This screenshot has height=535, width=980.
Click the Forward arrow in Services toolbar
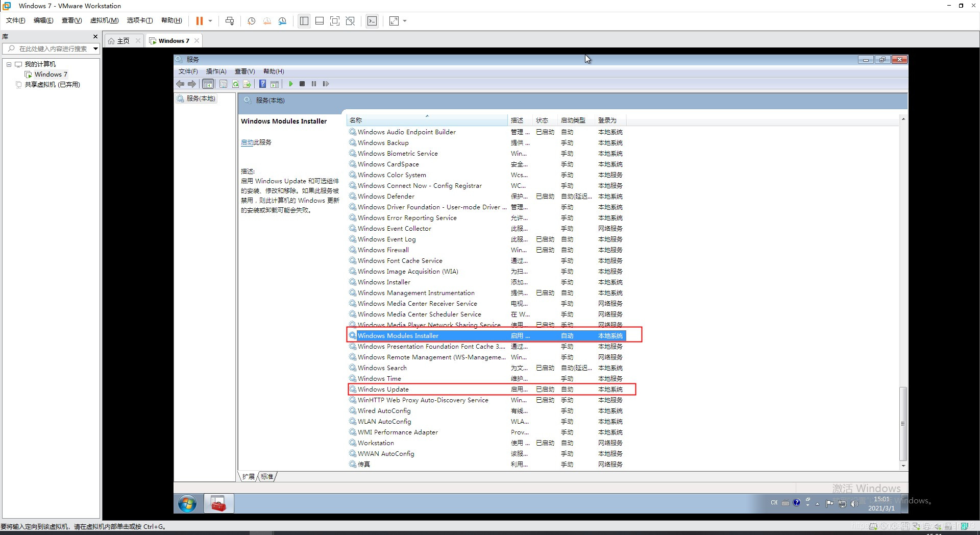pyautogui.click(x=192, y=84)
